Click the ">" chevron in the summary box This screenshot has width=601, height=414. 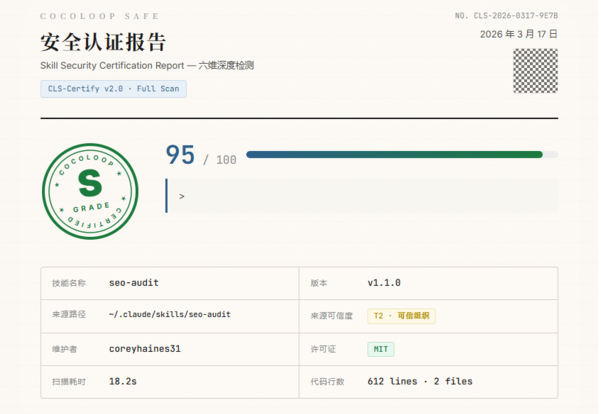[x=181, y=196]
